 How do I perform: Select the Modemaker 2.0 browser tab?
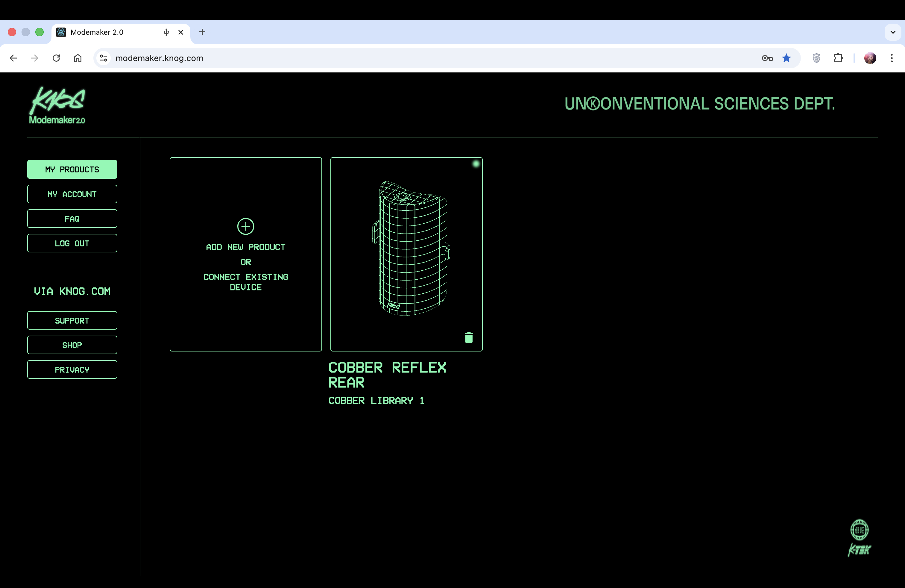point(107,32)
